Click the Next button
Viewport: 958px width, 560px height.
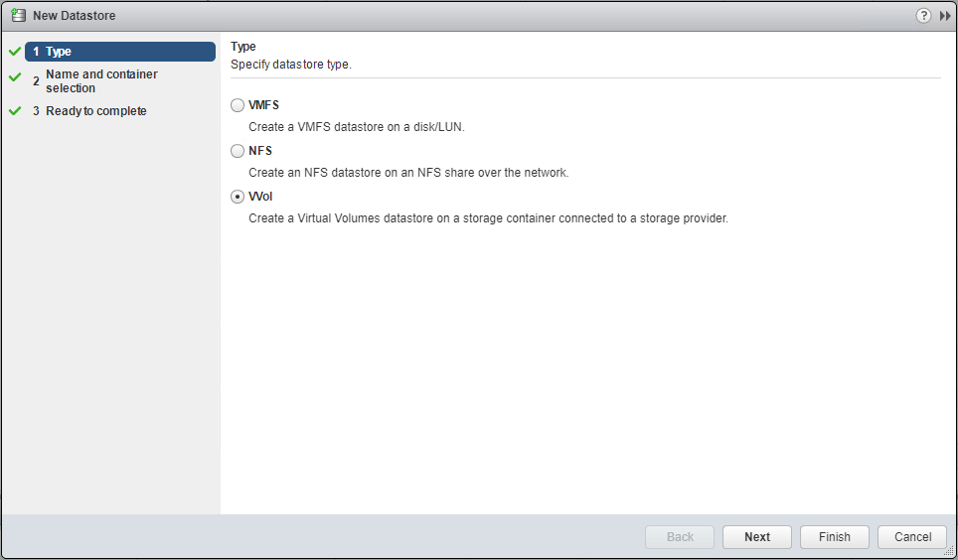click(x=757, y=537)
